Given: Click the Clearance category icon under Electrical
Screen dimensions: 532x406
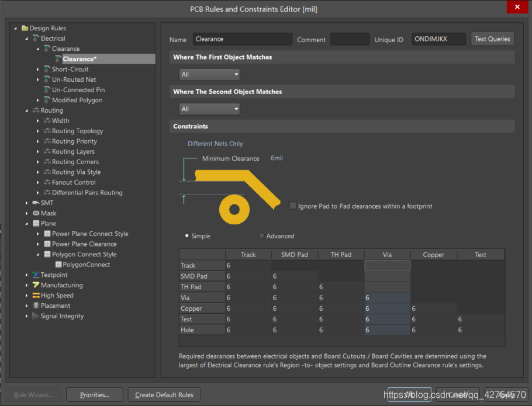Looking at the screenshot, I should click(47, 48).
